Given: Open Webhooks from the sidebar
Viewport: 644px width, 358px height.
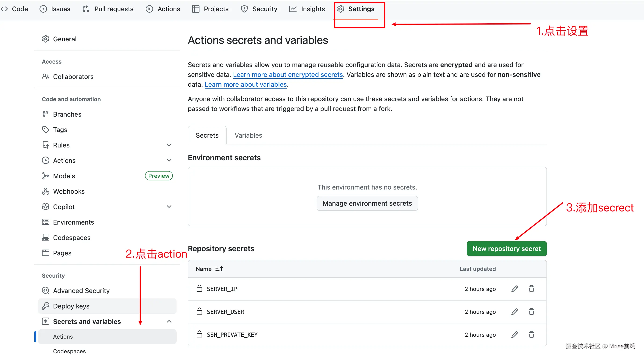Looking at the screenshot, I should pyautogui.click(x=69, y=191).
